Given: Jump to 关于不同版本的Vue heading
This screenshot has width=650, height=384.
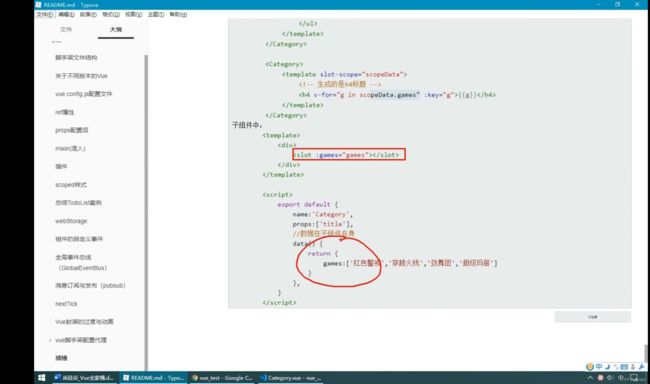Looking at the screenshot, I should pyautogui.click(x=81, y=76).
